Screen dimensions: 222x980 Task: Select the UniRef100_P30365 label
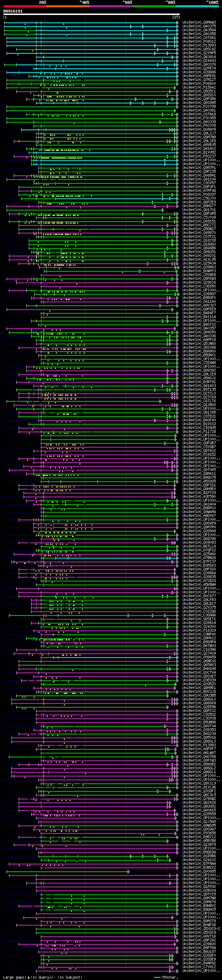[x=199, y=118]
